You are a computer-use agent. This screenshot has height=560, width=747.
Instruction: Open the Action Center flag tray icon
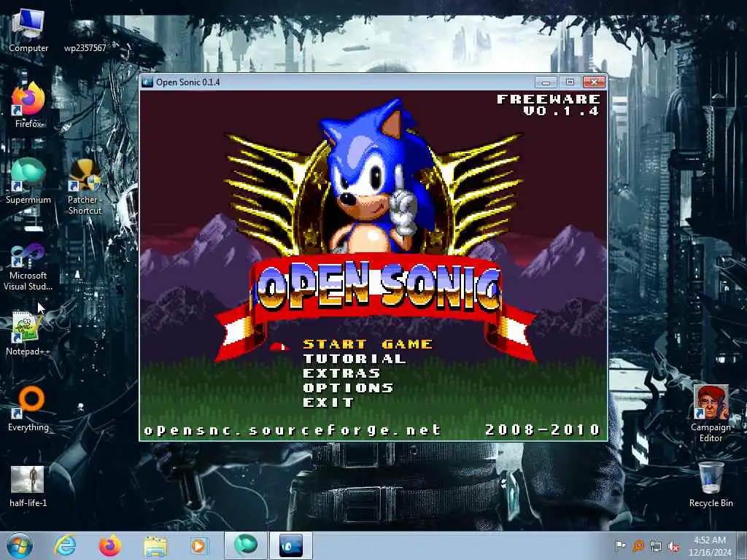point(620,545)
